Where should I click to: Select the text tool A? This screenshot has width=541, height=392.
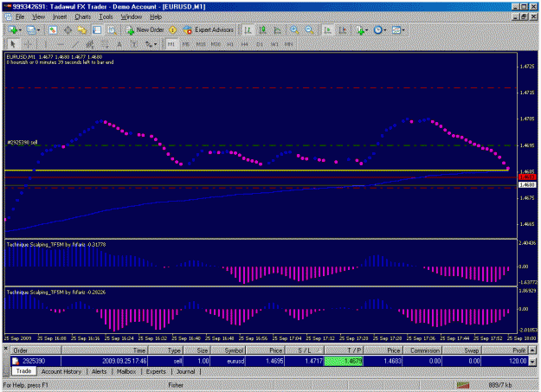coord(119,44)
